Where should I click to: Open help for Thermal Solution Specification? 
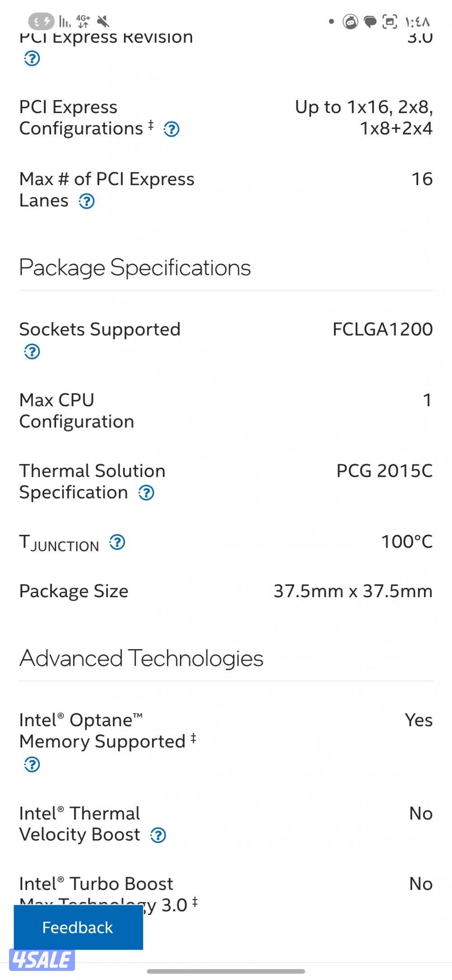point(146,493)
